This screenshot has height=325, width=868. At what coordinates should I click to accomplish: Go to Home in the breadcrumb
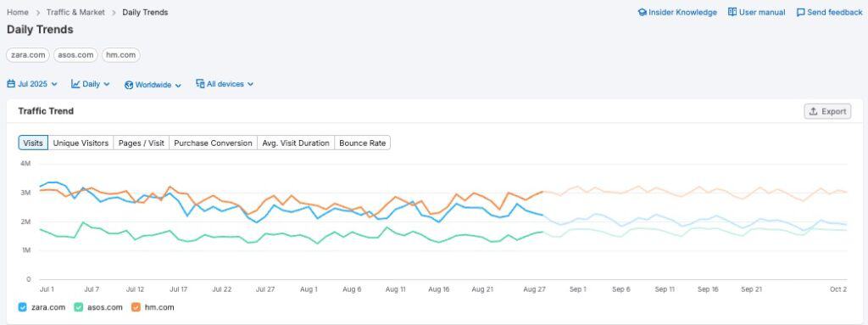18,12
